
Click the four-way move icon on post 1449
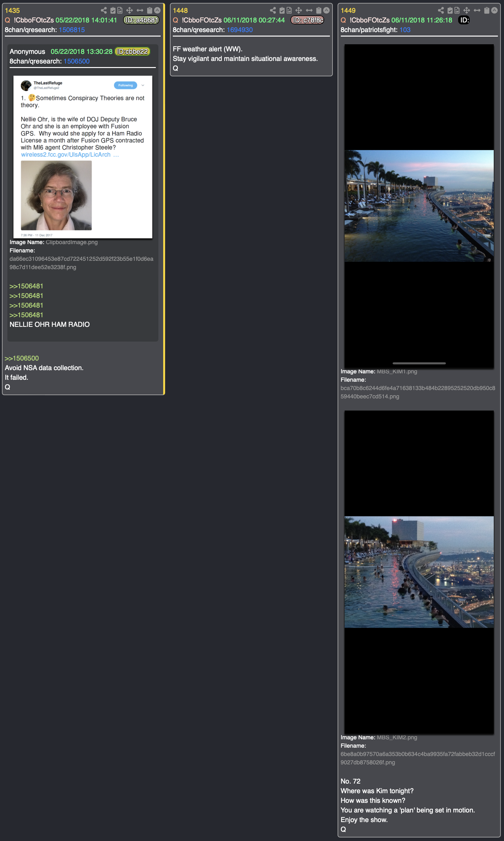coord(466,11)
